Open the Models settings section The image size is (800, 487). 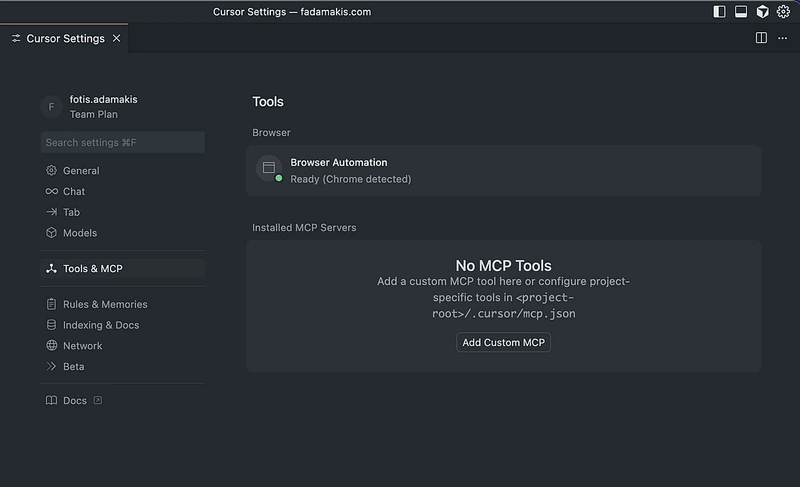pyautogui.click(x=122, y=233)
